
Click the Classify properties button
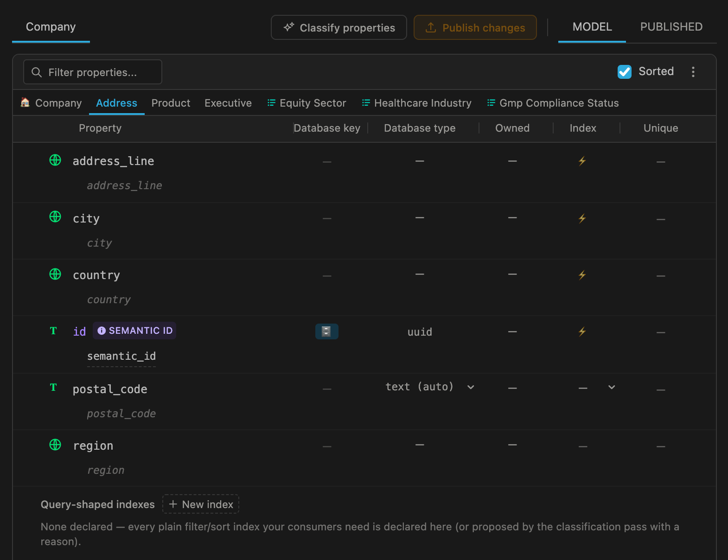339,27
